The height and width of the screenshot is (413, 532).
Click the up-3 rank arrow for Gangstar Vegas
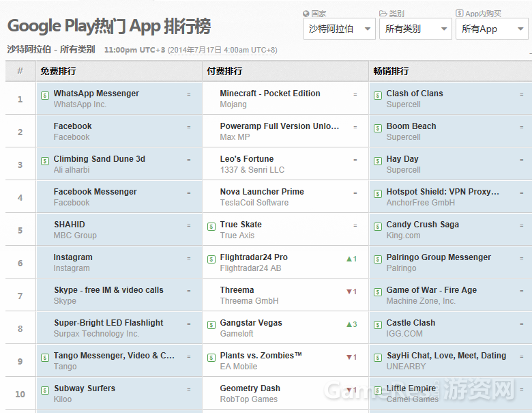351,324
